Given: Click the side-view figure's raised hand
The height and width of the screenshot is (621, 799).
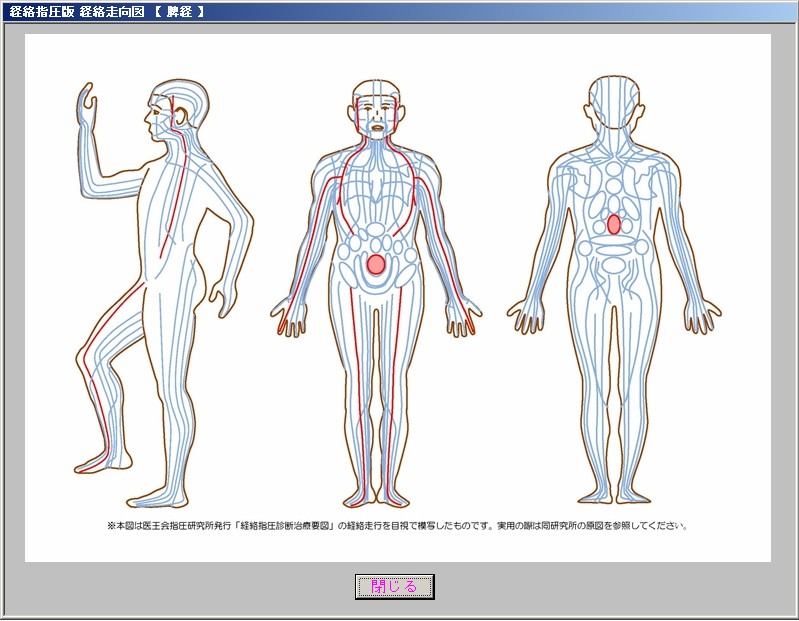Looking at the screenshot, I should click(x=89, y=103).
